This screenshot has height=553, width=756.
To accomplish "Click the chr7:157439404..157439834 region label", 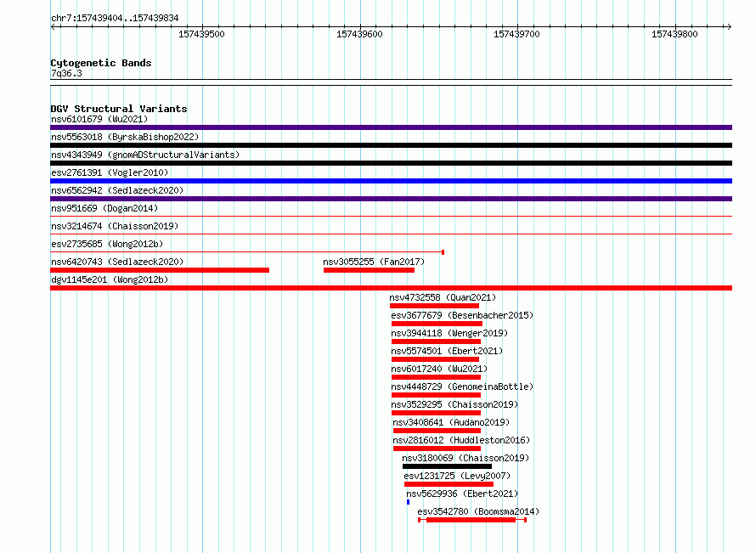I will [115, 19].
